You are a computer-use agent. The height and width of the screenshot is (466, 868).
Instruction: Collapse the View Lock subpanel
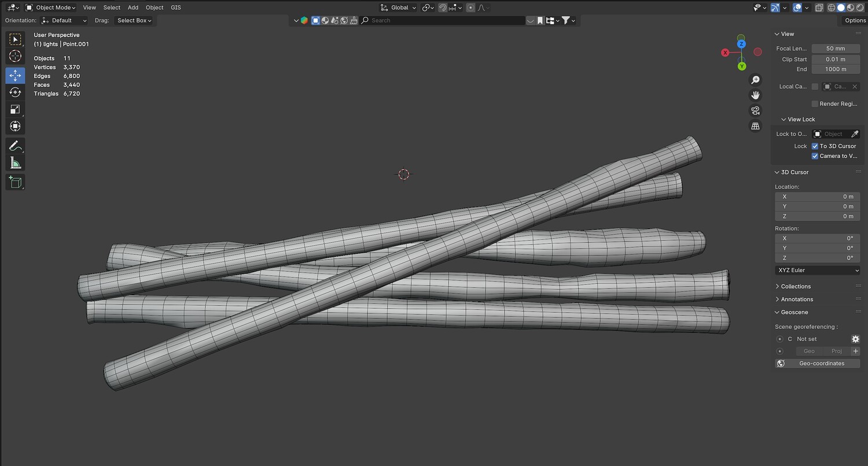point(801,120)
